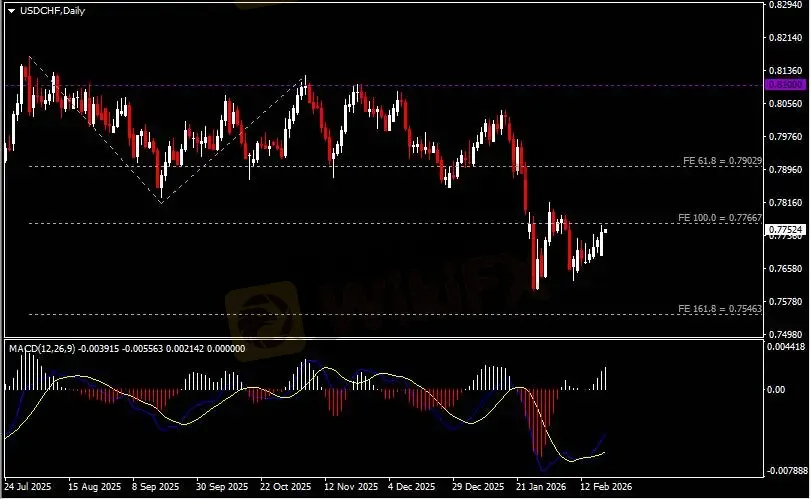Click the latest candlestick on the chart
The height and width of the screenshot is (499, 811).
pyautogui.click(x=604, y=238)
